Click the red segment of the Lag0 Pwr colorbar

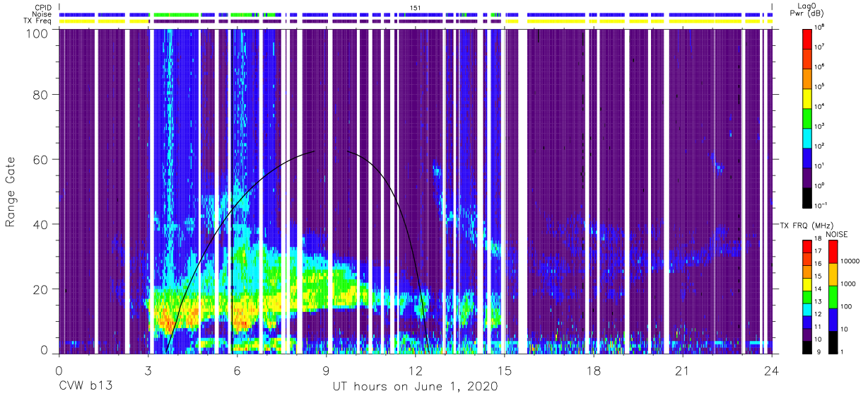(808, 37)
